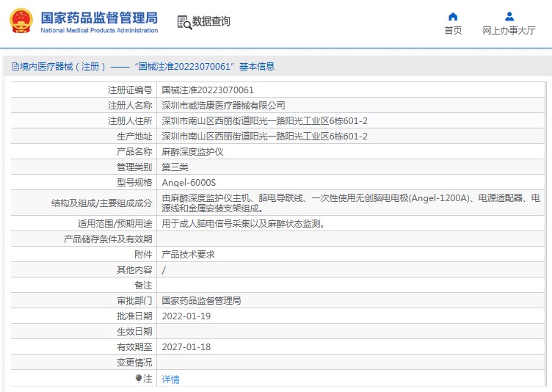The image size is (552, 392).
Task: Select approval date 2022-01-19
Action: coord(186,316)
